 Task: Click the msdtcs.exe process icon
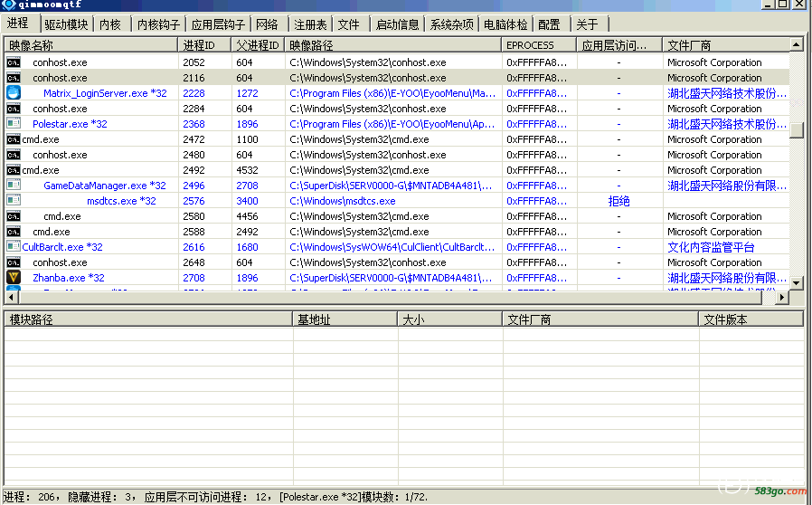14,201
